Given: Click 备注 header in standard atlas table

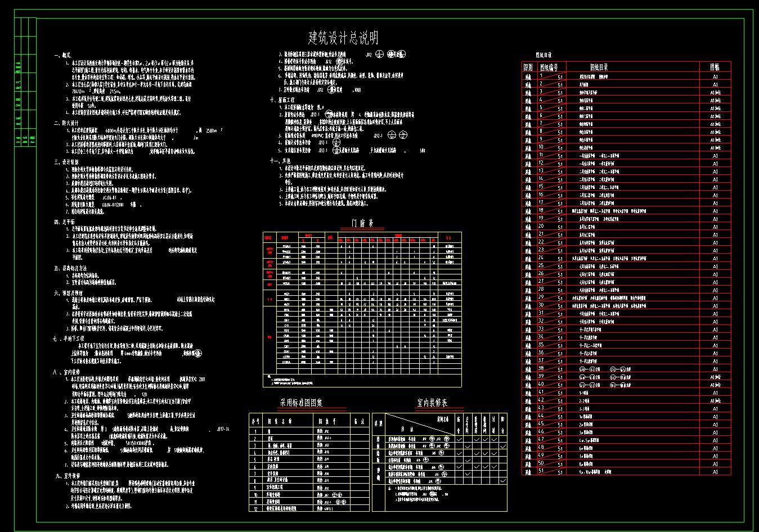Looking at the screenshot, I should [x=358, y=420].
